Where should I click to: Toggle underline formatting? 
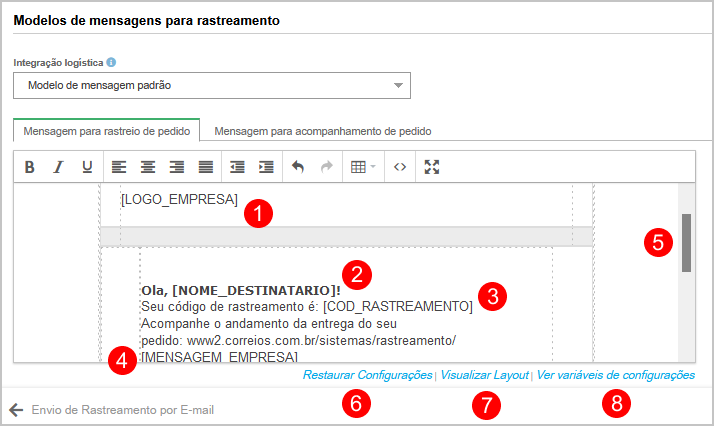87,167
